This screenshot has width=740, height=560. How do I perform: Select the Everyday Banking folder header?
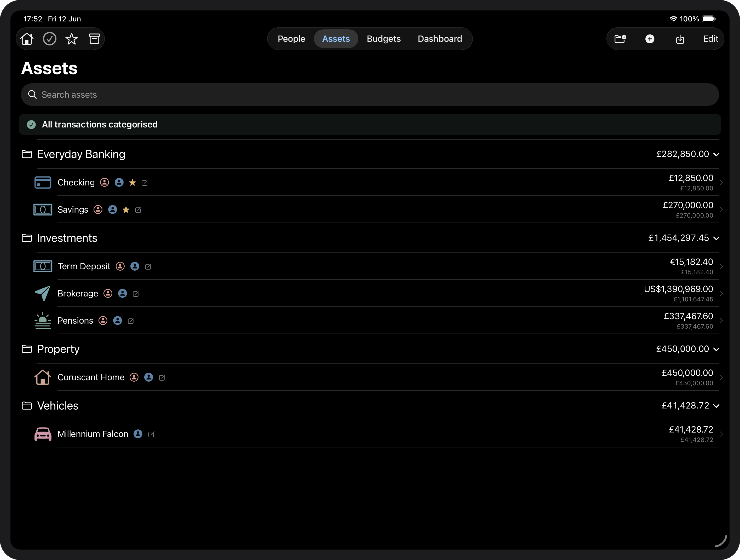tap(370, 154)
